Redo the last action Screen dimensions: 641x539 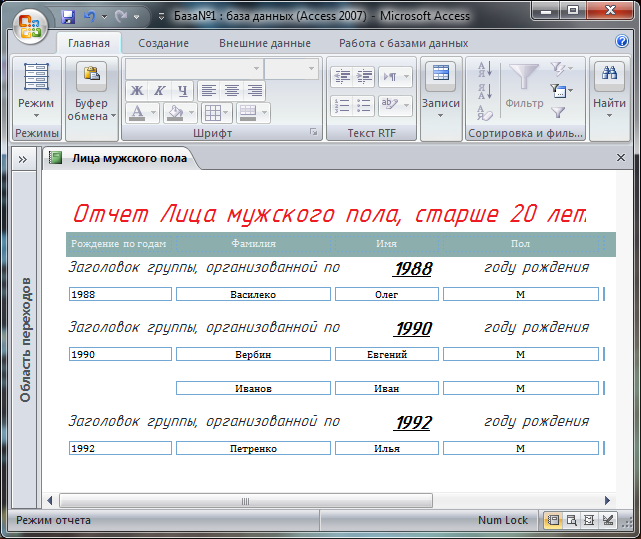click(121, 17)
